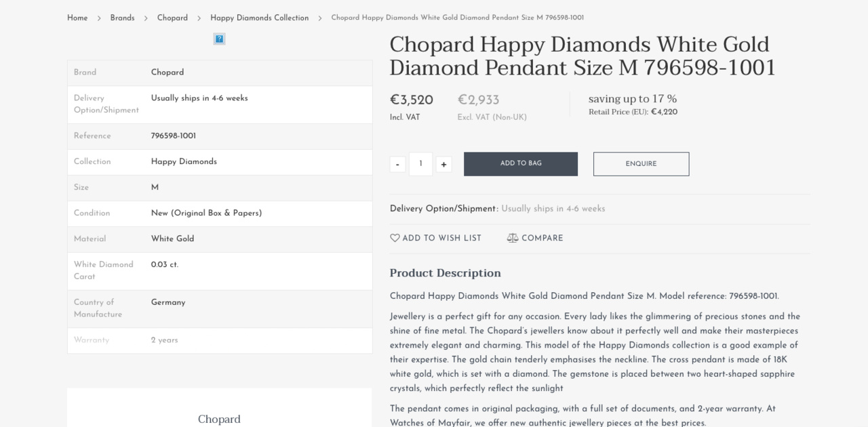Click the broken image placeholder icon
This screenshot has height=427, width=868.
pyautogui.click(x=219, y=39)
